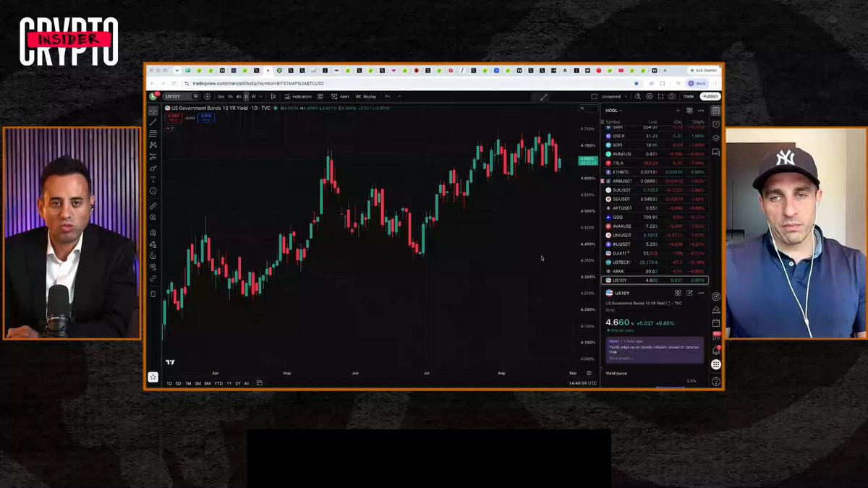Add a symbol to the HODL watchlist
Viewport: 868px width, 488px height.
[678, 111]
